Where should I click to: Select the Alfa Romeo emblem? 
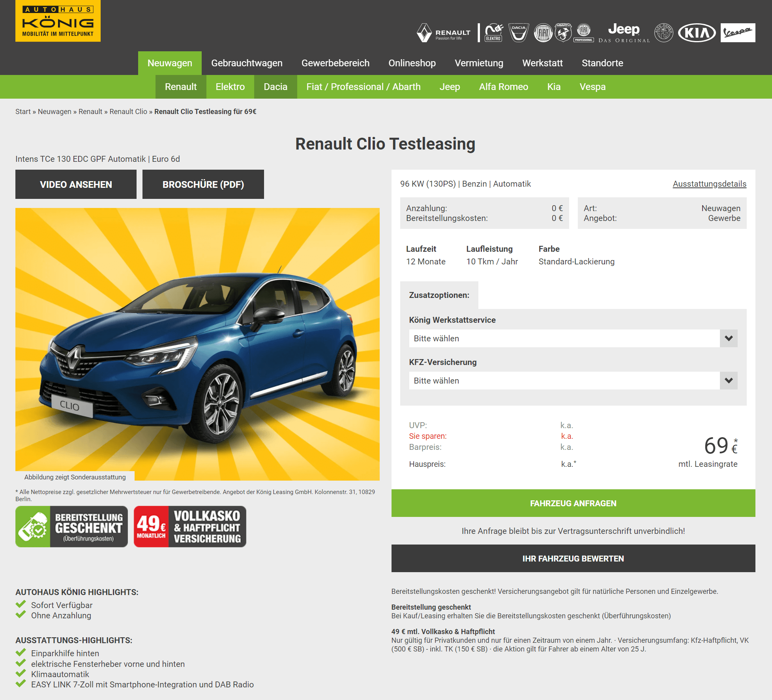[664, 33]
